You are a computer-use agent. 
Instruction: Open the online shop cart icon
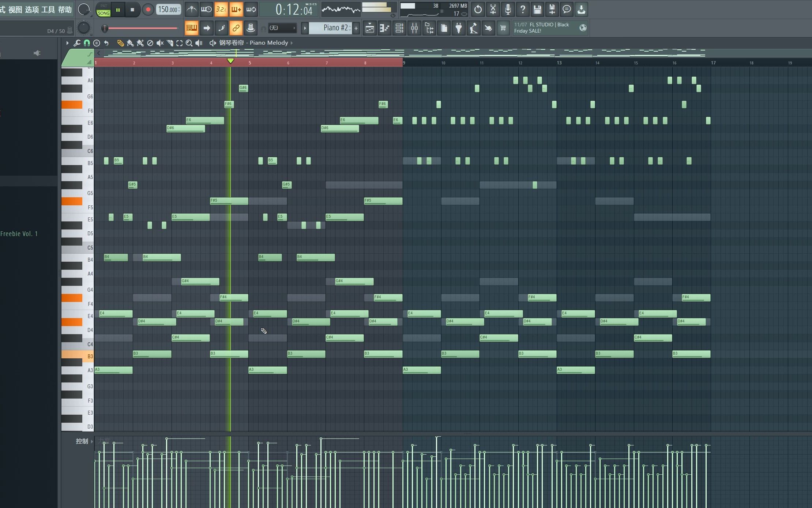click(503, 28)
